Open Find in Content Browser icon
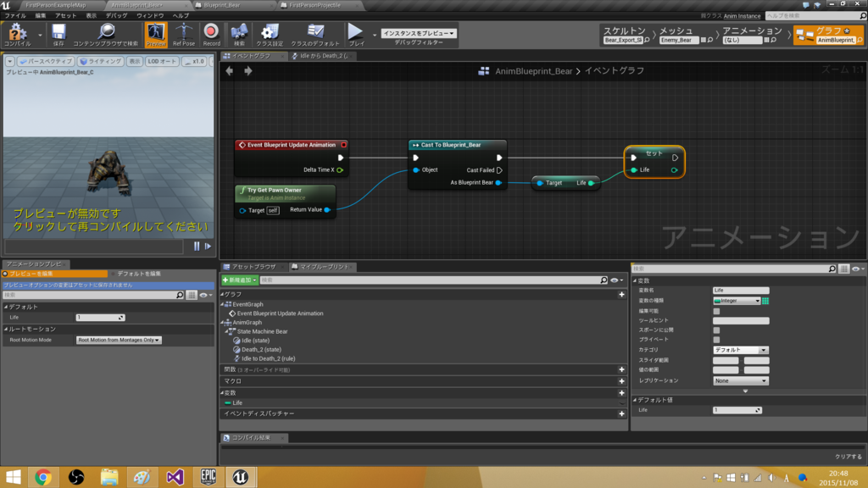This screenshot has width=868, height=488. click(106, 35)
